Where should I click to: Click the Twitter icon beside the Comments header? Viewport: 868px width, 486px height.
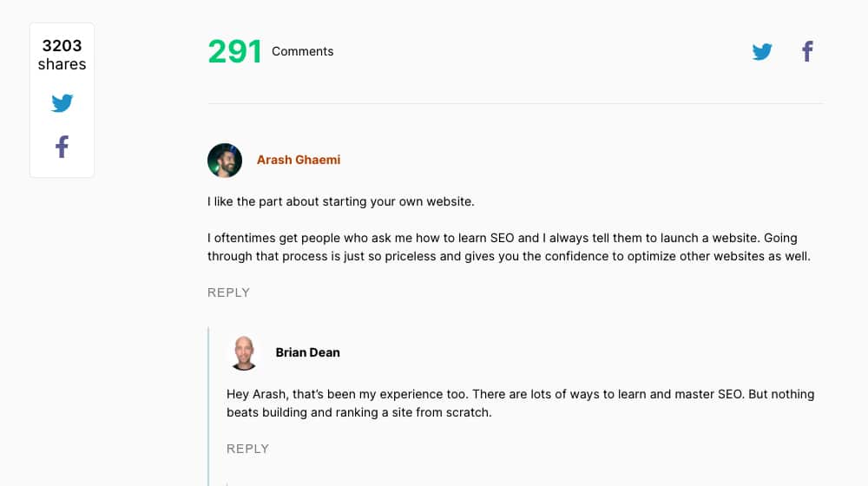coord(762,52)
